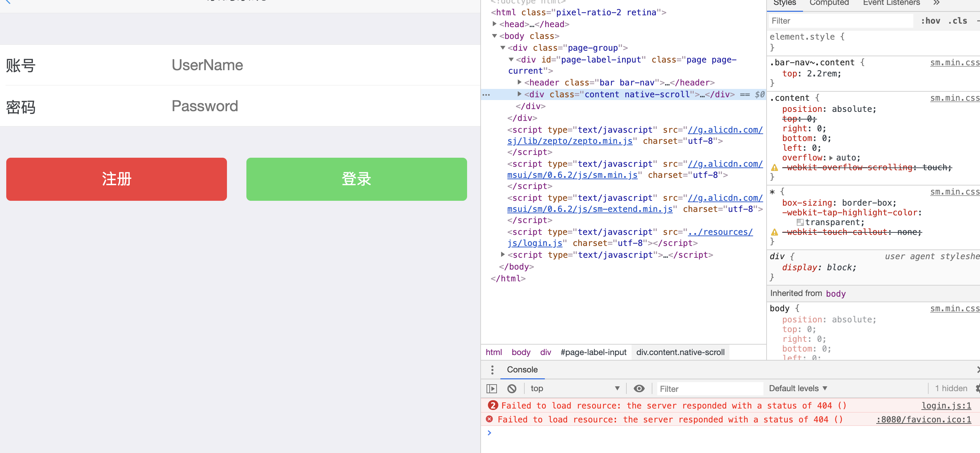Image resolution: width=980 pixels, height=453 pixels.
Task: Click body in Inherited from label
Action: tap(836, 293)
